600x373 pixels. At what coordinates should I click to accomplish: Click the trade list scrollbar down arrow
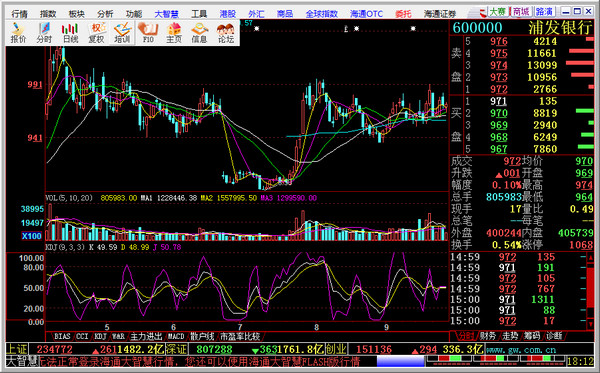(590, 324)
